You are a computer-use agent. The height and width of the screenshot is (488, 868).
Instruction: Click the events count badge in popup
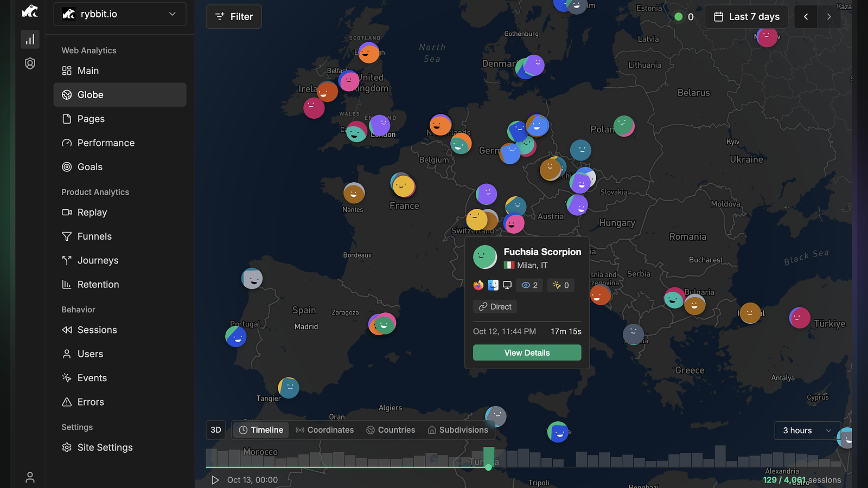pos(561,285)
